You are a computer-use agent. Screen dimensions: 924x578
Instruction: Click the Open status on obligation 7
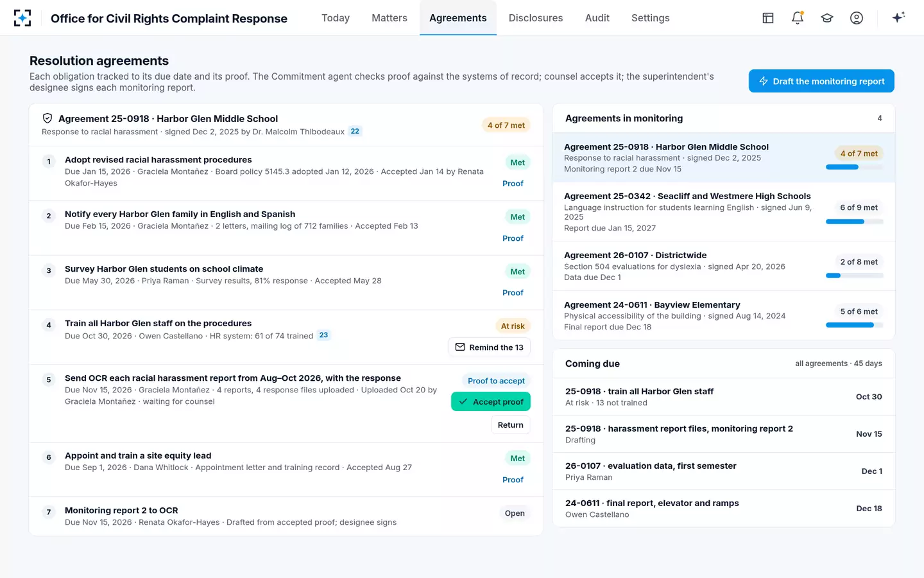(515, 513)
